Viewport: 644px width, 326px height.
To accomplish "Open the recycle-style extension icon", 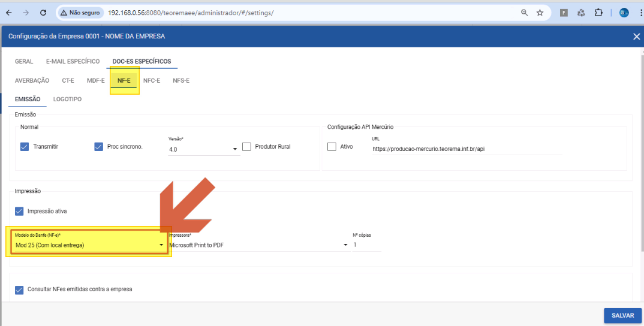I will pos(581,13).
